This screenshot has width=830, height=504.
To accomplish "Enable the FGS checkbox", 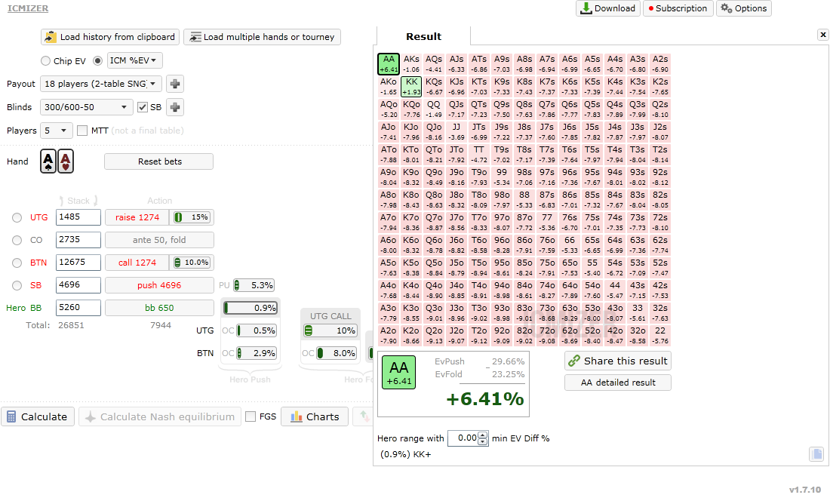I will (x=251, y=416).
